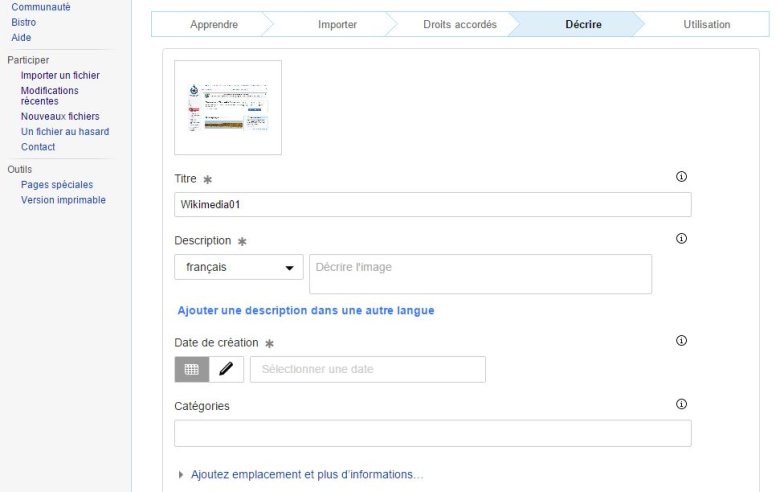Go to the Apprendre step

coord(213,24)
